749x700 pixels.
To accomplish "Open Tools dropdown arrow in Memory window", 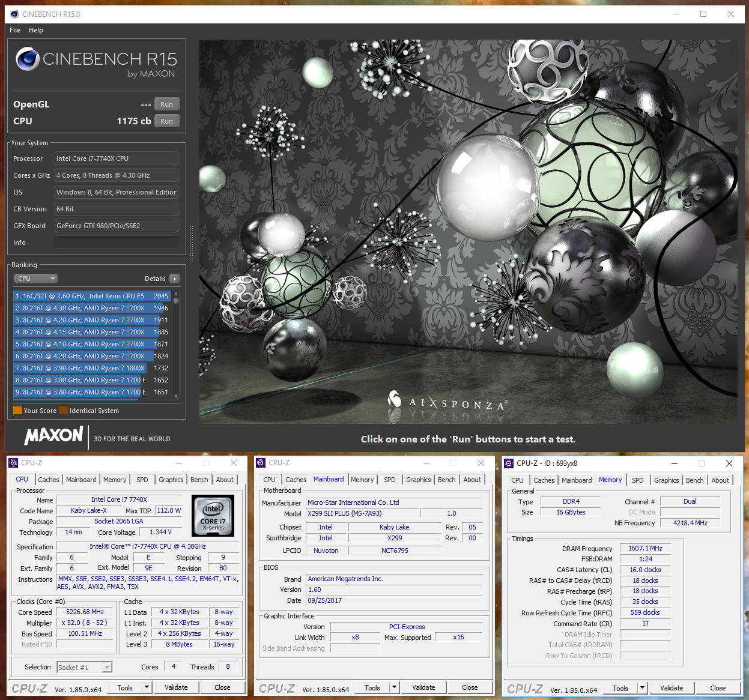I will click(642, 688).
